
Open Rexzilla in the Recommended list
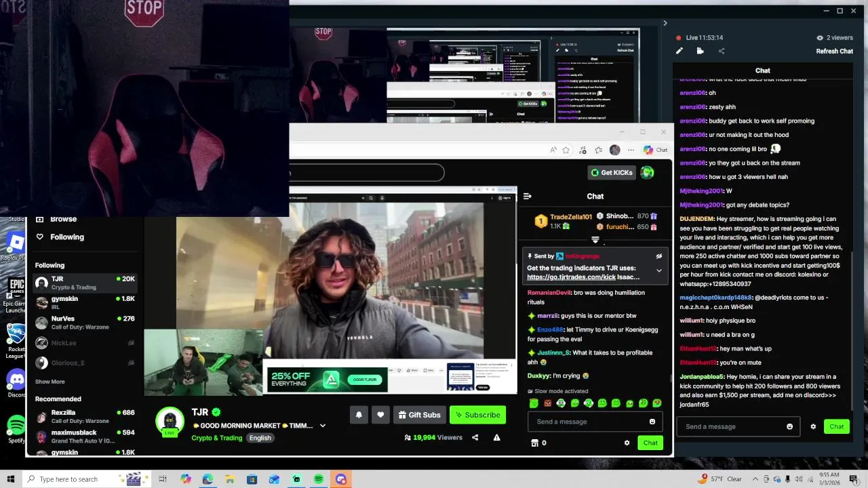point(85,416)
